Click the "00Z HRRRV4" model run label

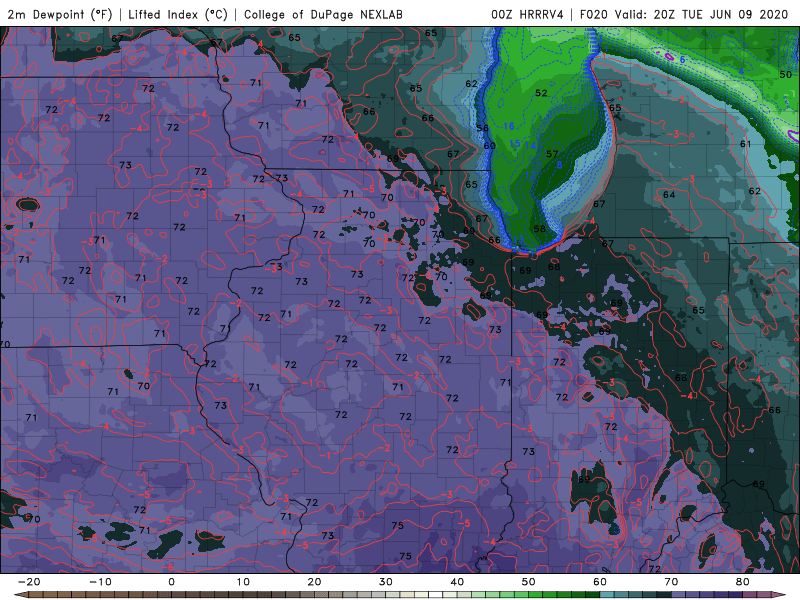pyautogui.click(x=528, y=14)
